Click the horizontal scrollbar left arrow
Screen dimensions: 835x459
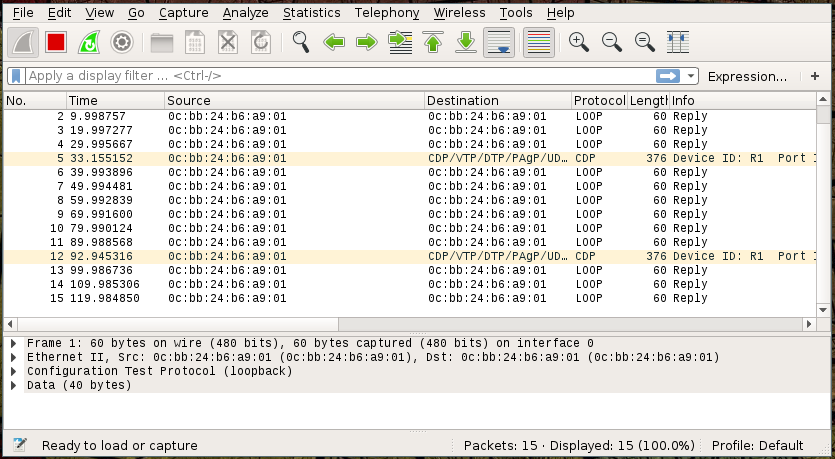11,324
